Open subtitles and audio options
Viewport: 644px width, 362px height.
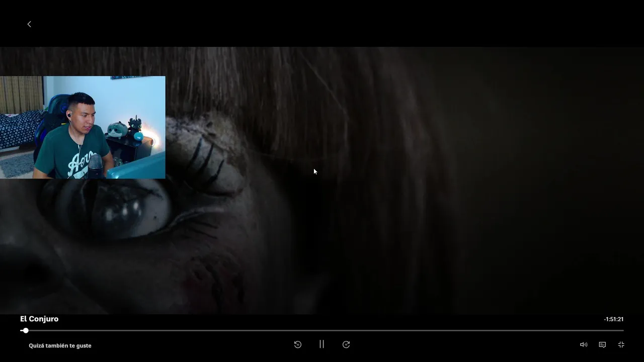[602, 344]
